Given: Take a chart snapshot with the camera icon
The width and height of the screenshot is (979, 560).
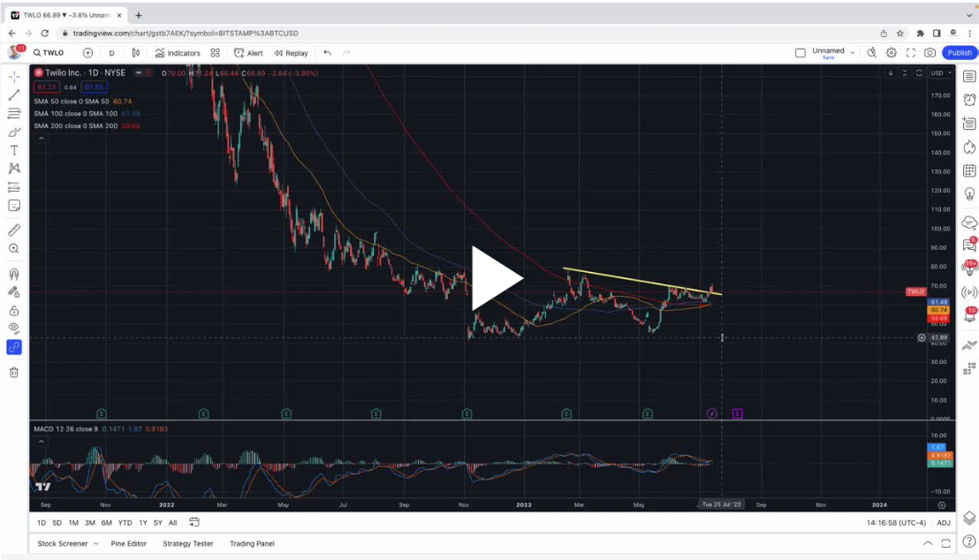Looking at the screenshot, I should coord(930,52).
